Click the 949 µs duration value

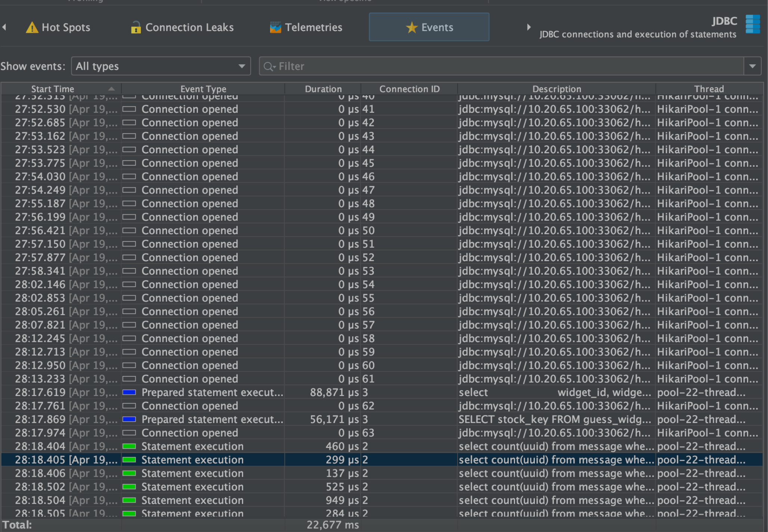coord(342,500)
